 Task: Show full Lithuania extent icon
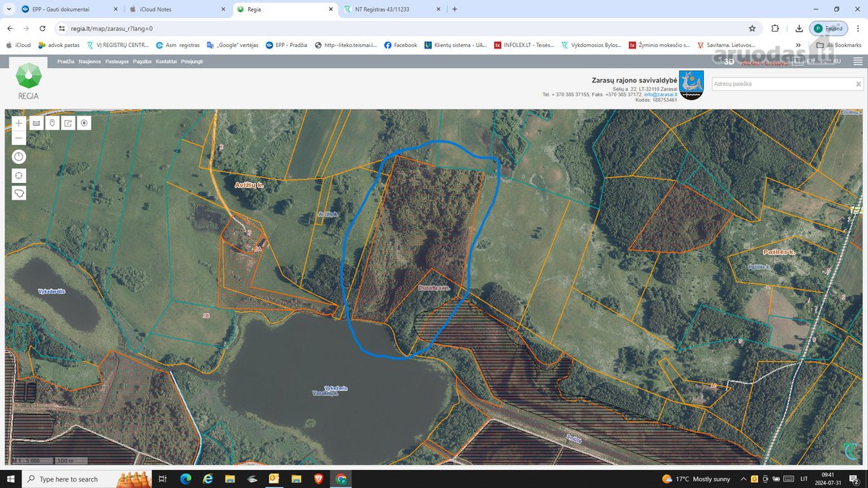click(x=19, y=193)
